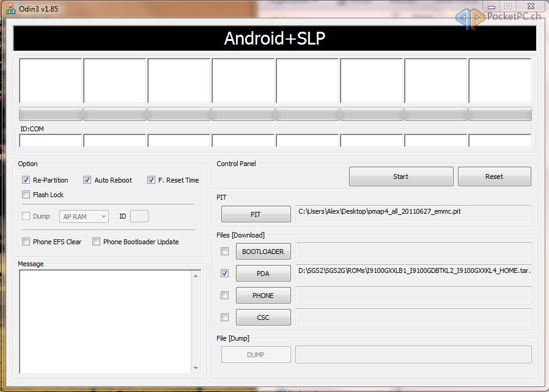Click the Message scrollbar down arrow
This screenshot has width=549, height=392.
[196, 368]
